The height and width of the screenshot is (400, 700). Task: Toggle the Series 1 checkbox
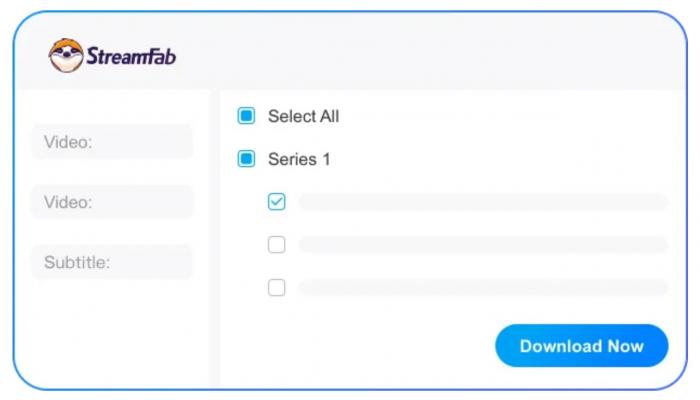click(x=246, y=158)
